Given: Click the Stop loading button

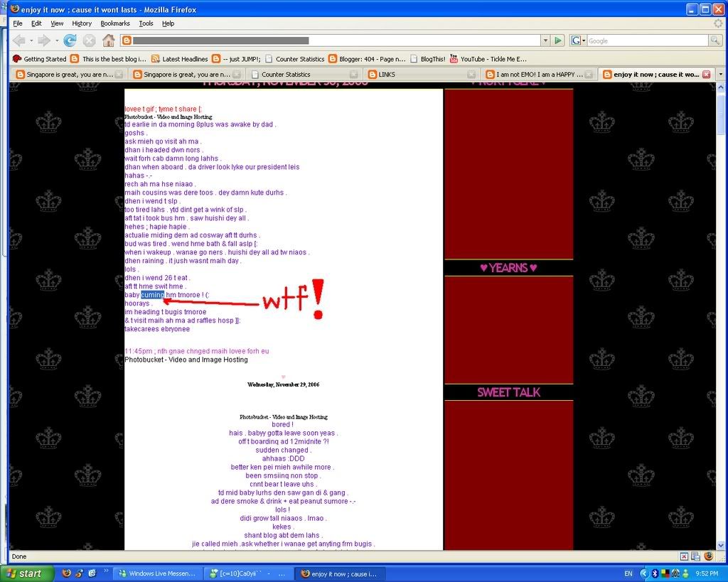Looking at the screenshot, I should click(x=89, y=41).
